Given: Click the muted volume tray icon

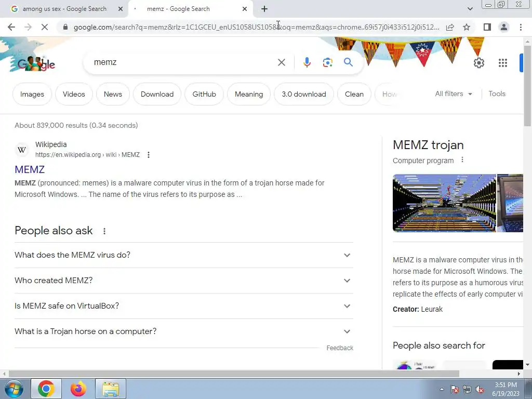Looking at the screenshot, I should click(x=480, y=390).
